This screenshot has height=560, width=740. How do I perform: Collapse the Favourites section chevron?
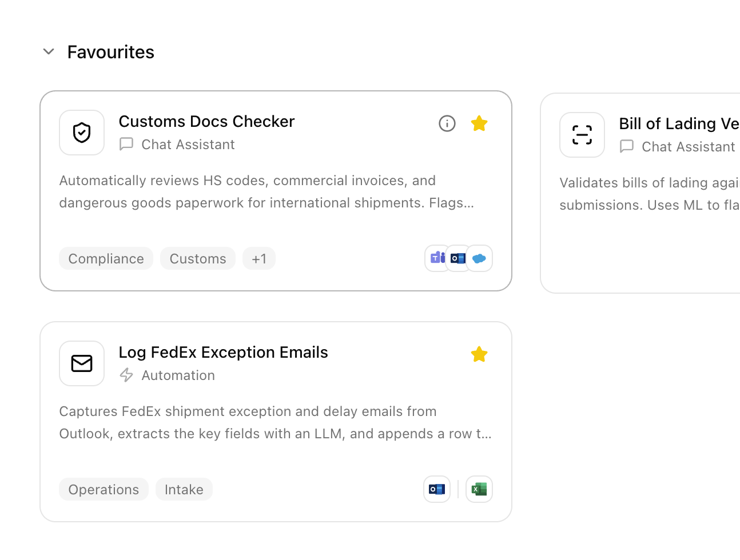pos(49,52)
